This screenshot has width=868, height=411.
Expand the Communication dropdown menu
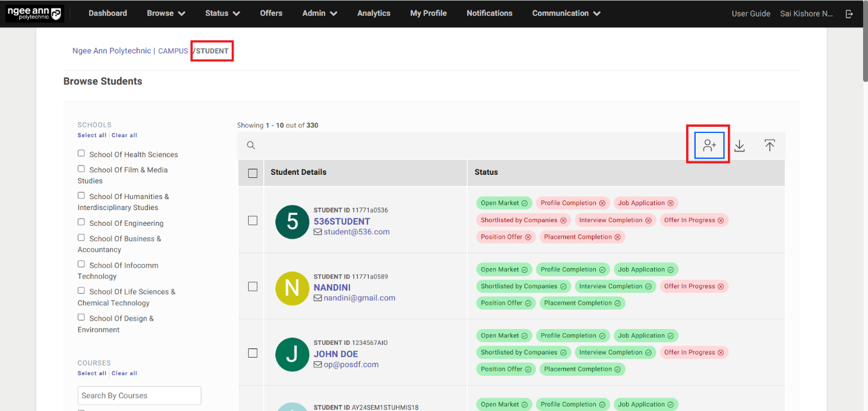[x=566, y=13]
